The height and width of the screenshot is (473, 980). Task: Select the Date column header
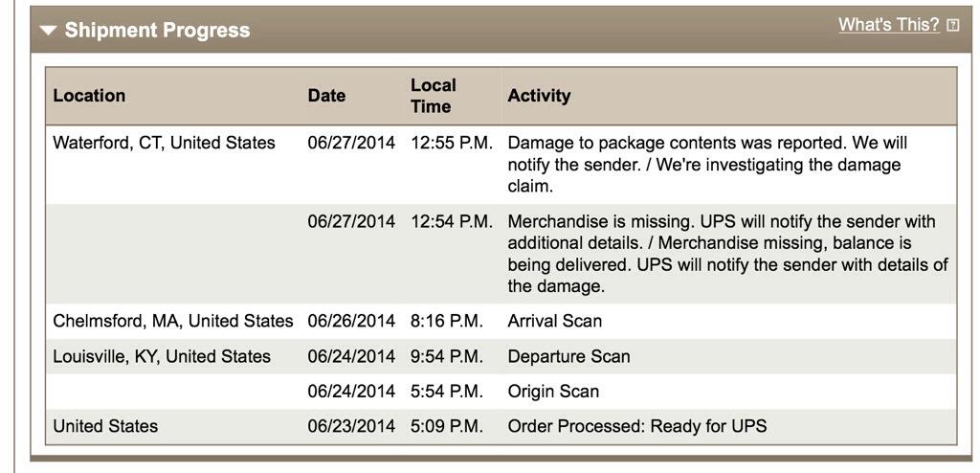point(326,96)
